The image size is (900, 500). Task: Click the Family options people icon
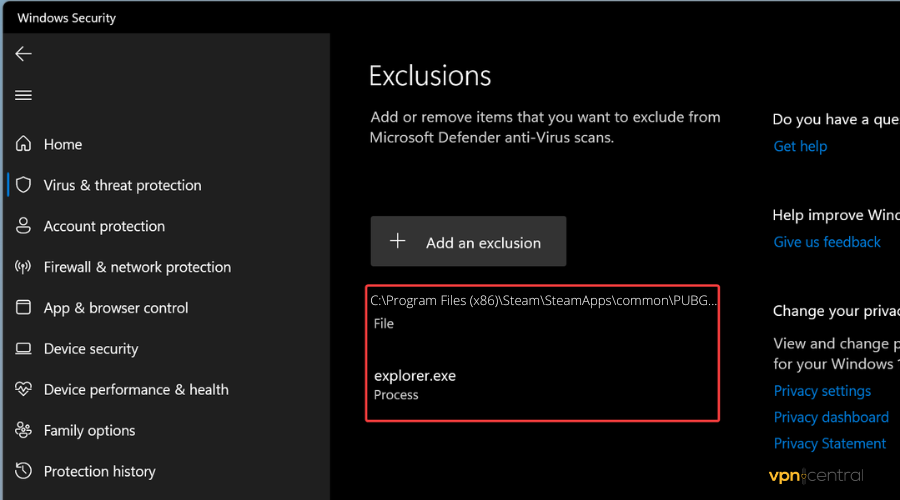coord(23,431)
